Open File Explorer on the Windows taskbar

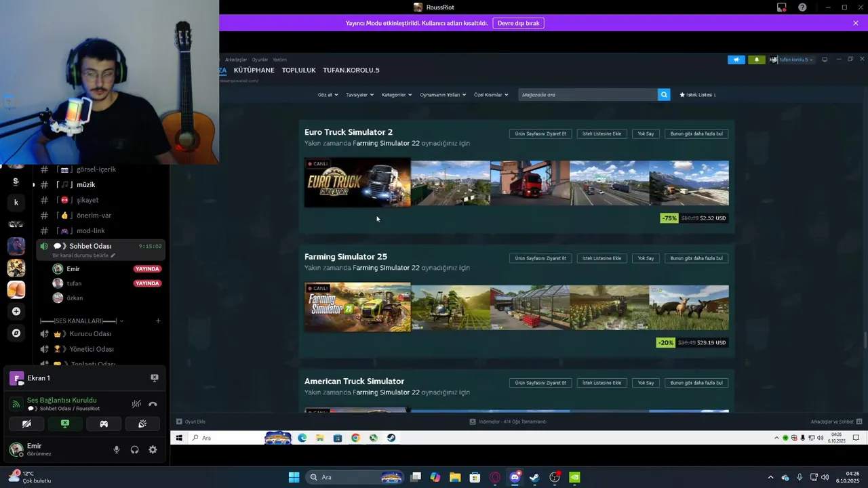(x=455, y=477)
